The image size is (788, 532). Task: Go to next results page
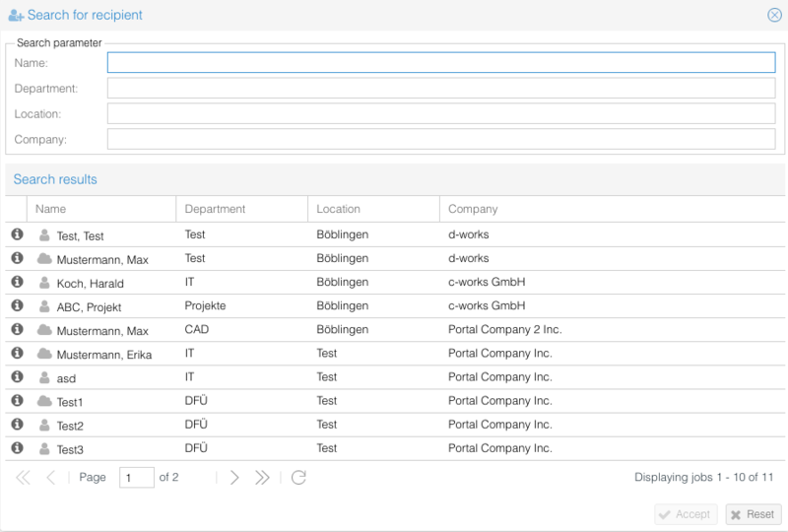click(x=234, y=477)
